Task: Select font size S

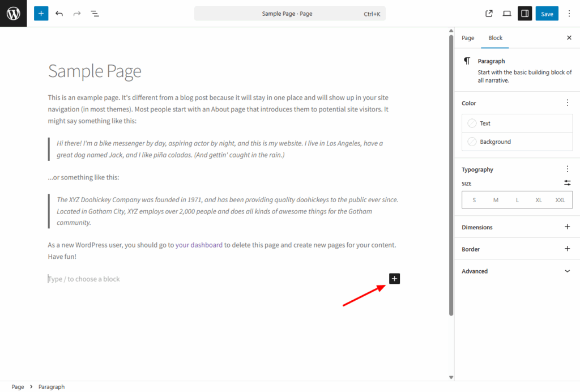Action: [474, 200]
